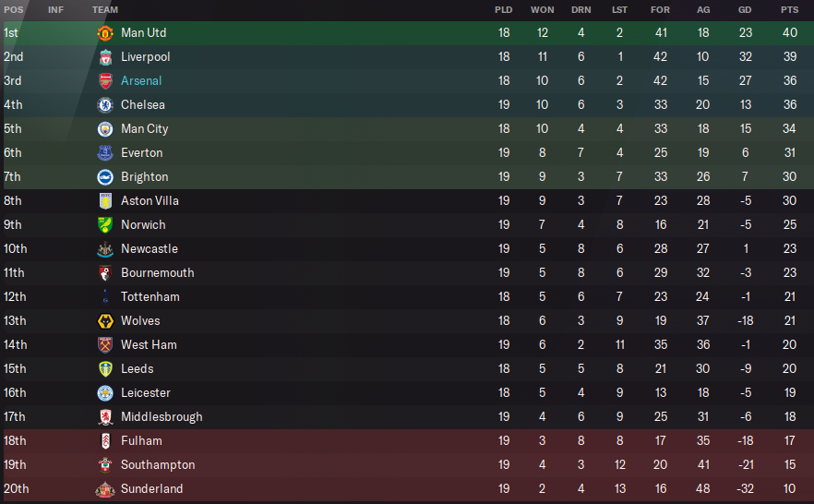Open the Tottenham team name link
The height and width of the screenshot is (504, 814).
pos(150,297)
